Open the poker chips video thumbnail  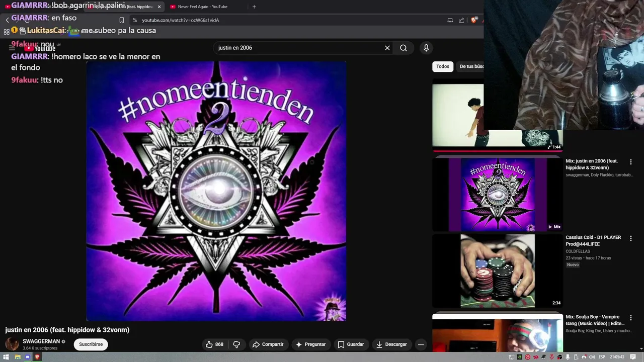pos(498,270)
